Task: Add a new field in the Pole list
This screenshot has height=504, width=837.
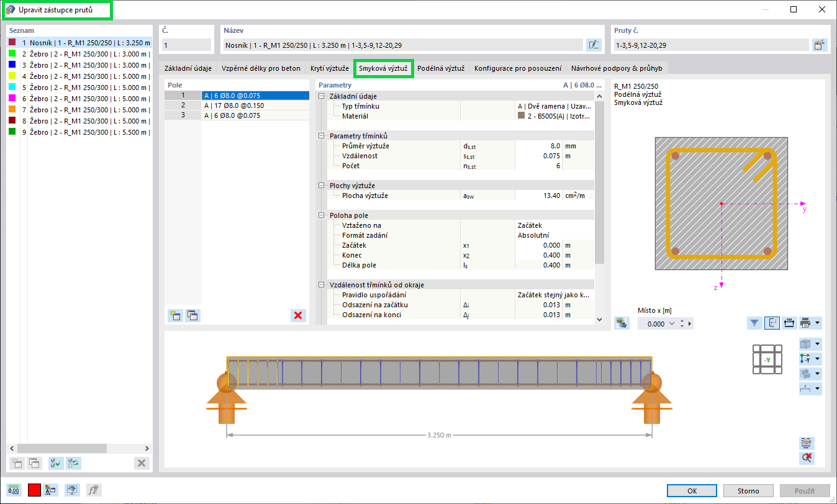Action: (x=175, y=315)
